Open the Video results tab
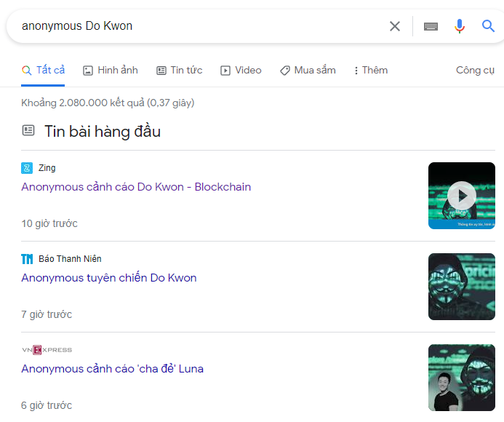Viewport: 504px width, 422px height. [241, 70]
